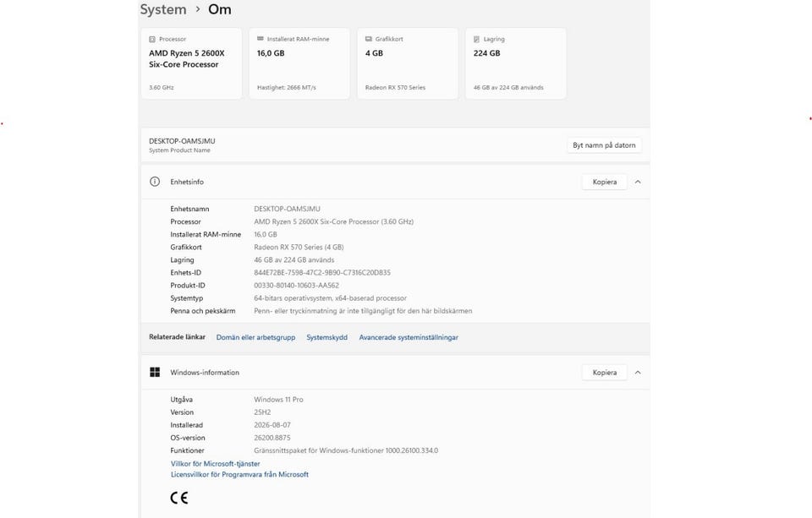Click the Lagring card icon
Viewport: 812px width, 518px height.
[x=476, y=40]
